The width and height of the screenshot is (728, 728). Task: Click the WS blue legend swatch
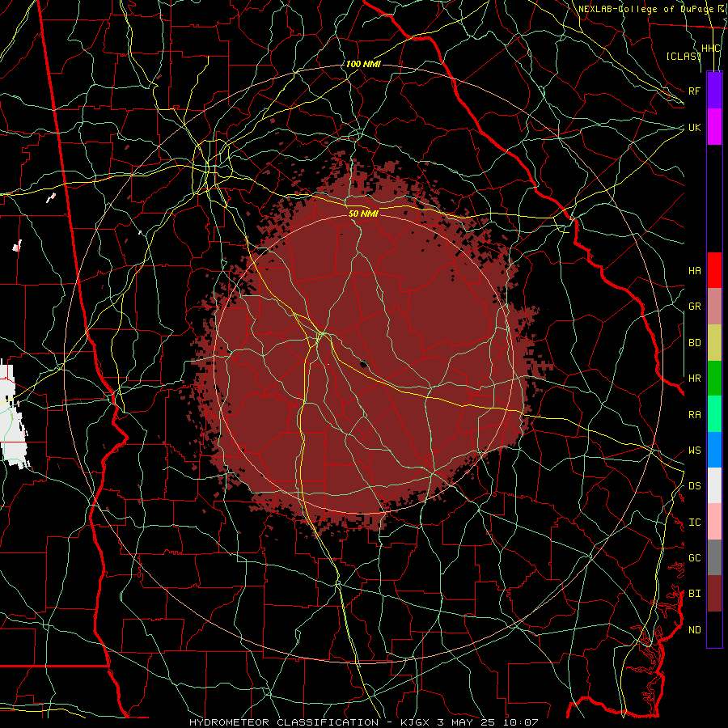(714, 450)
